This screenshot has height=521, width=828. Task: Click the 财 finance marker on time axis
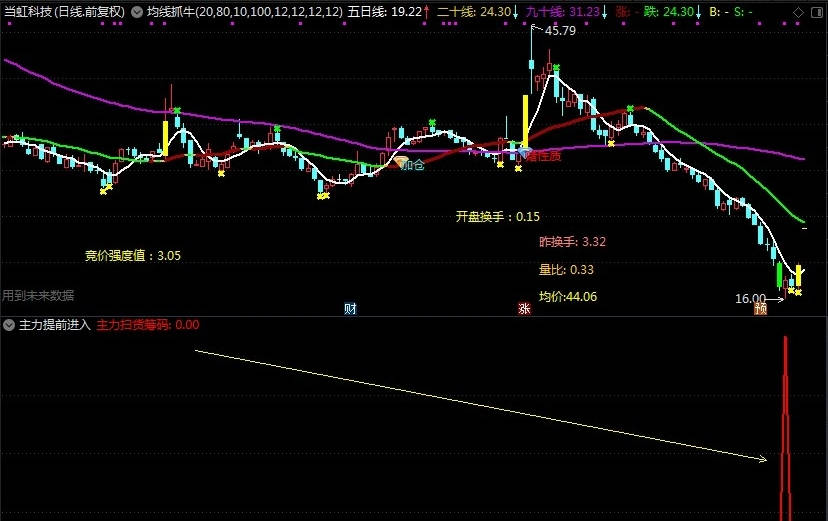tap(350, 308)
